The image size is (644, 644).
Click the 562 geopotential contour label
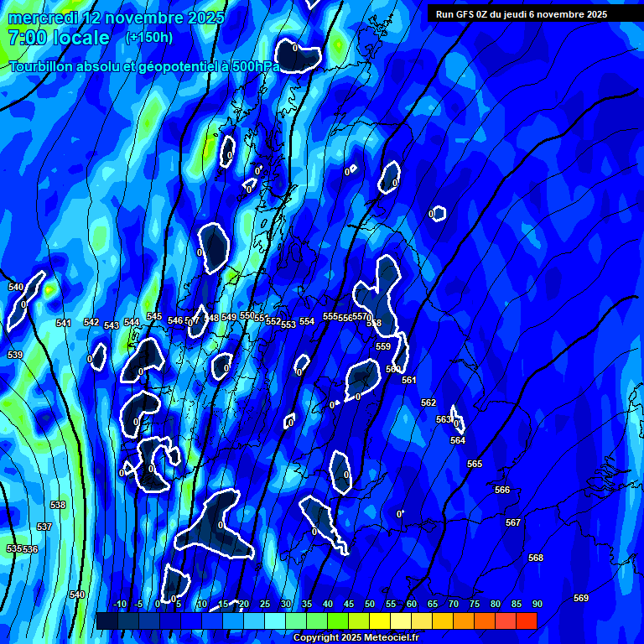[428, 403]
